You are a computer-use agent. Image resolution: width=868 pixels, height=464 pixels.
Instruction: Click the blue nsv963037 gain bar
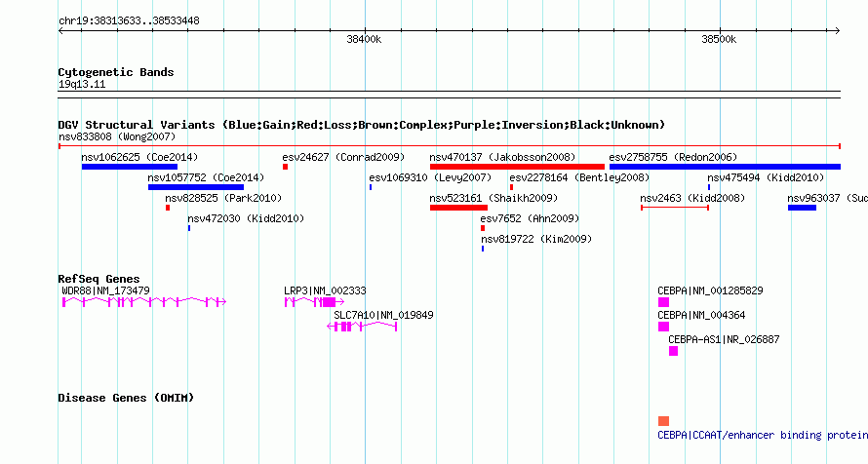click(802, 208)
